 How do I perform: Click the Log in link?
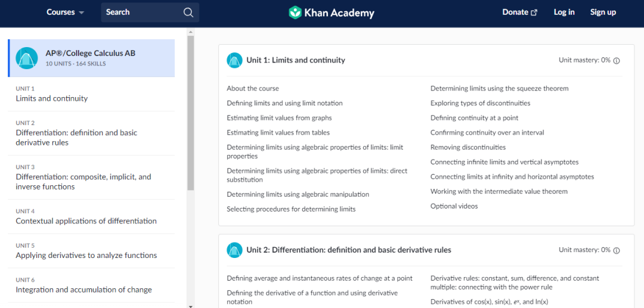[x=564, y=13]
